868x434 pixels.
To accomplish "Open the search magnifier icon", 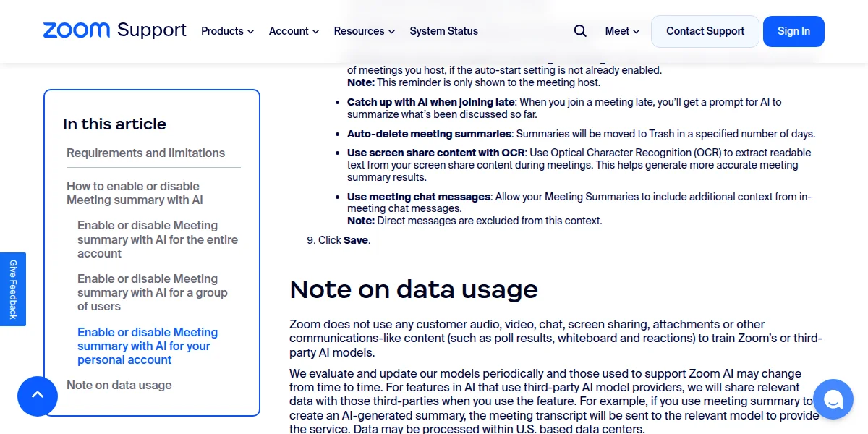I will (580, 31).
